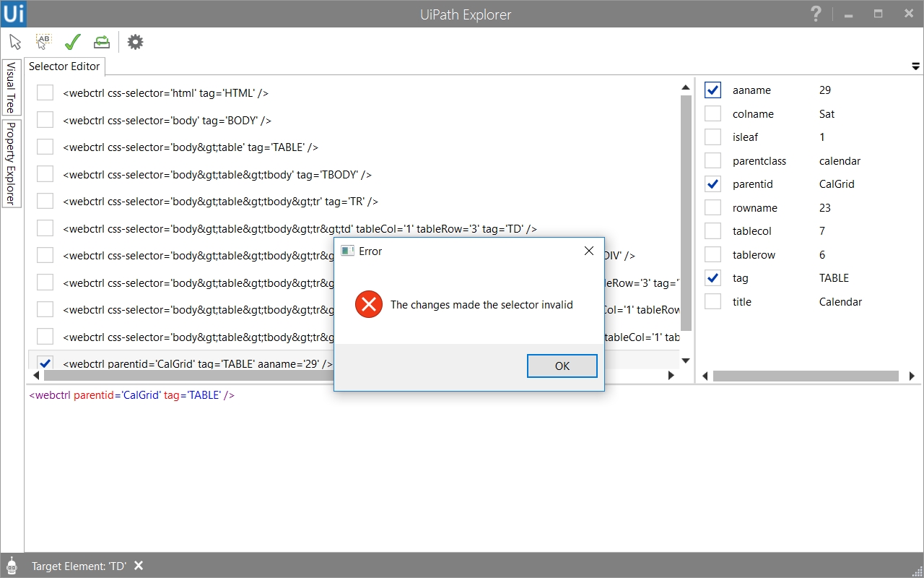Image resolution: width=924 pixels, height=578 pixels.
Task: Click the value '7' of tablecol
Action: pyautogui.click(x=822, y=231)
